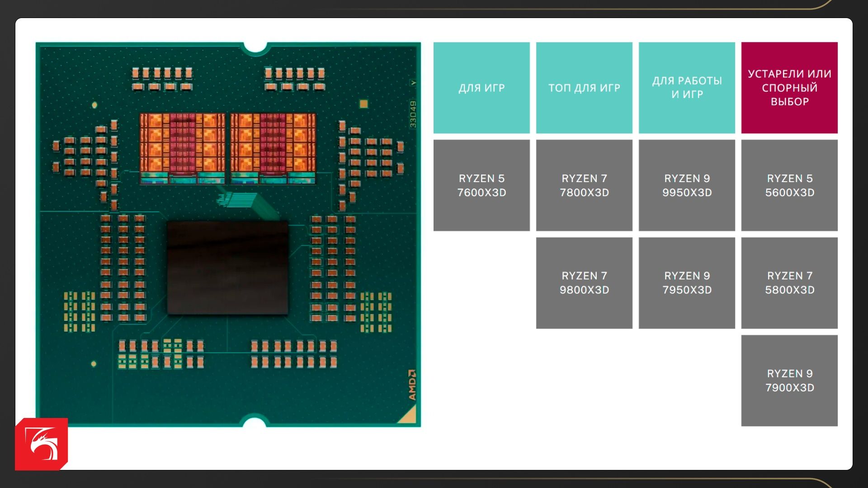
Task: Select the ДЛЯ РАБОТЫ И ИГР header
Action: (687, 88)
